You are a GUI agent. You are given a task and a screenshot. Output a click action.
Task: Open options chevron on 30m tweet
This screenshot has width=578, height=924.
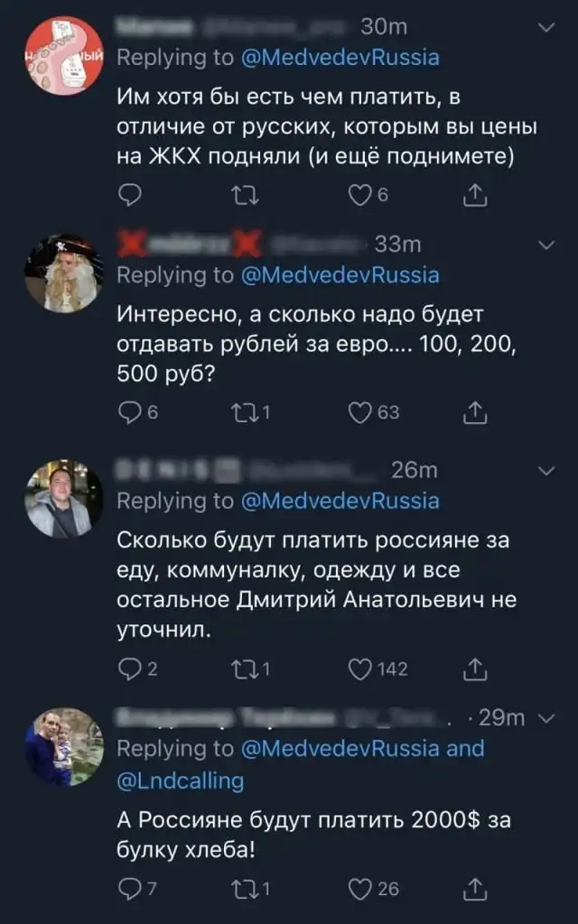tap(545, 29)
